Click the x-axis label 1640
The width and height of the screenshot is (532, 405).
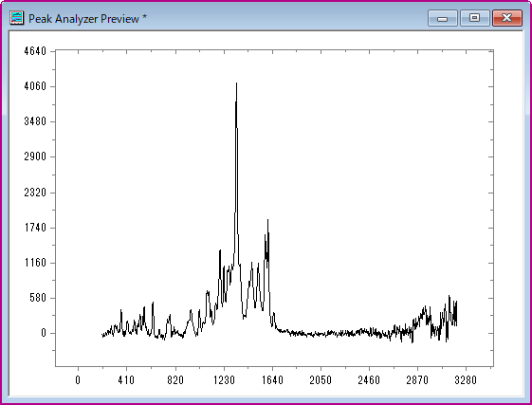[272, 380]
